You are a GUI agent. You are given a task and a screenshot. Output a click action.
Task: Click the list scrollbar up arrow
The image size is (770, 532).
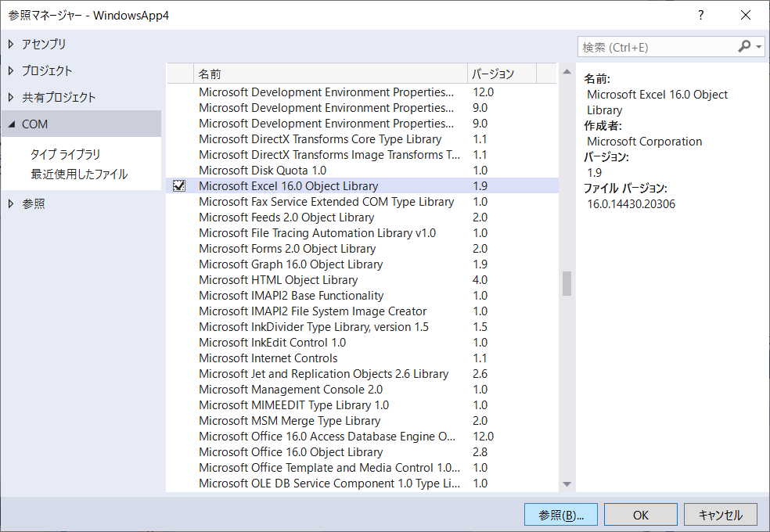(x=567, y=72)
